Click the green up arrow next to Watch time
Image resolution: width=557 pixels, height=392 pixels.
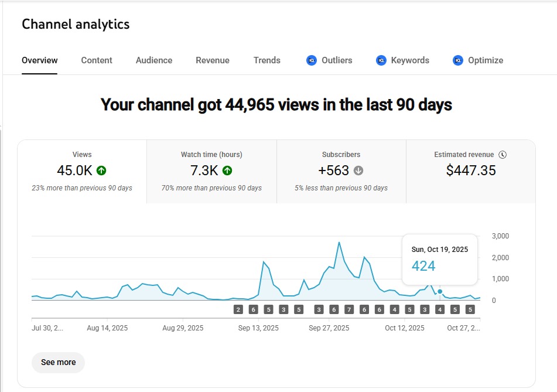(227, 171)
